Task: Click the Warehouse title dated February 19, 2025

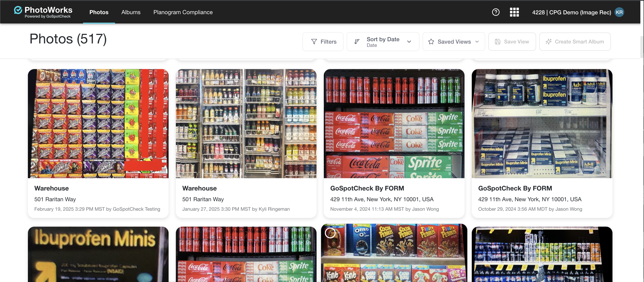Action: [52, 188]
